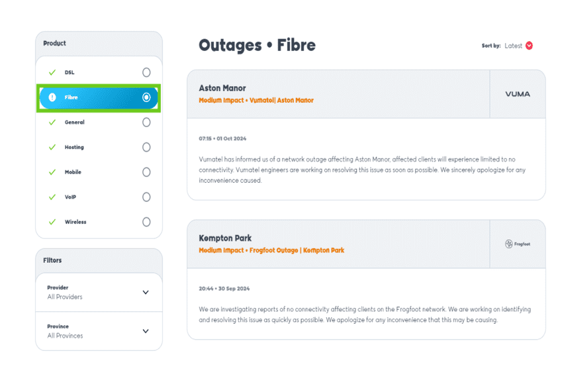Click the green checkmark next to VoIP
The image size is (562, 392).
52,197
